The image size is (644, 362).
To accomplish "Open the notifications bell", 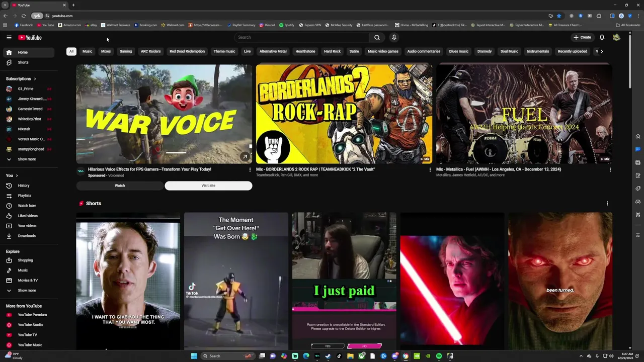I will coord(602,37).
